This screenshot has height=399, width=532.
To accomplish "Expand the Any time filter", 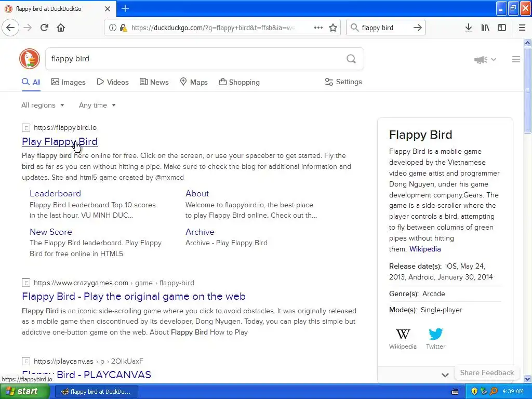I will coord(97,105).
